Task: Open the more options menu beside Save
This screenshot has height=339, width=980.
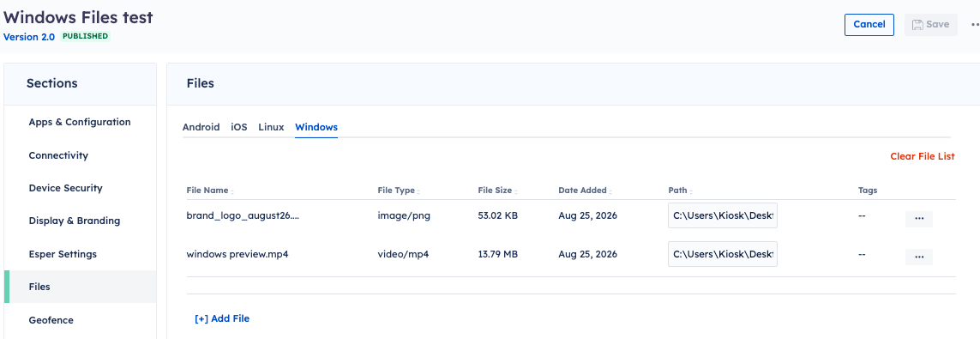Action: pyautogui.click(x=975, y=24)
